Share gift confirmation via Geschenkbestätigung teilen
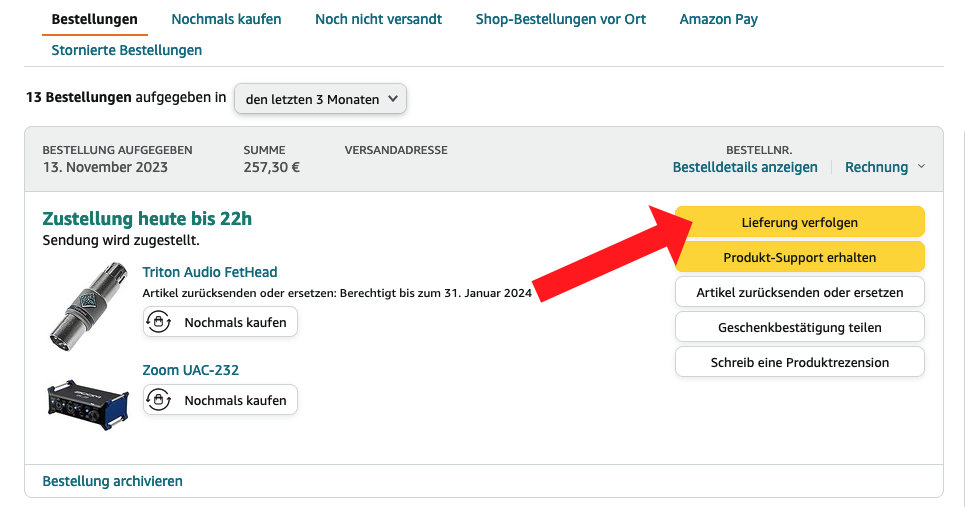Screen dimensions: 965x507 click(799, 327)
